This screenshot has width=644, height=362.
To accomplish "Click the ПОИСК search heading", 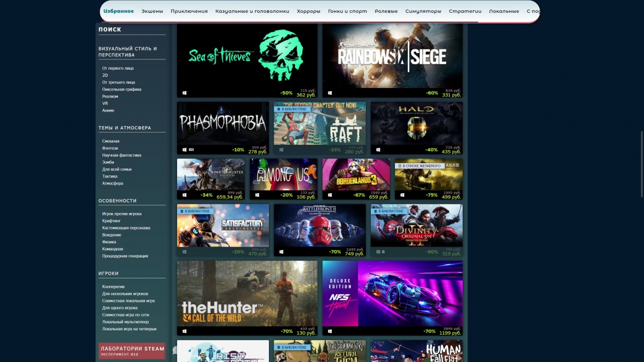I will pyautogui.click(x=109, y=29).
